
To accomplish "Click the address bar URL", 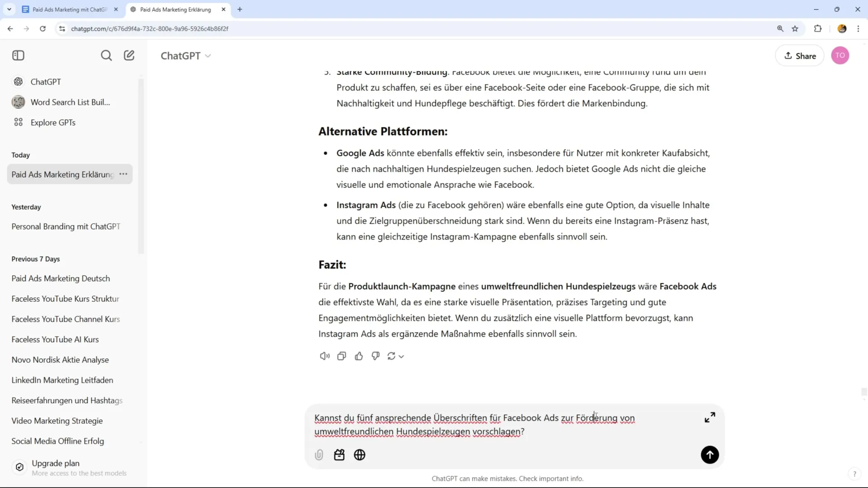I will tap(150, 28).
